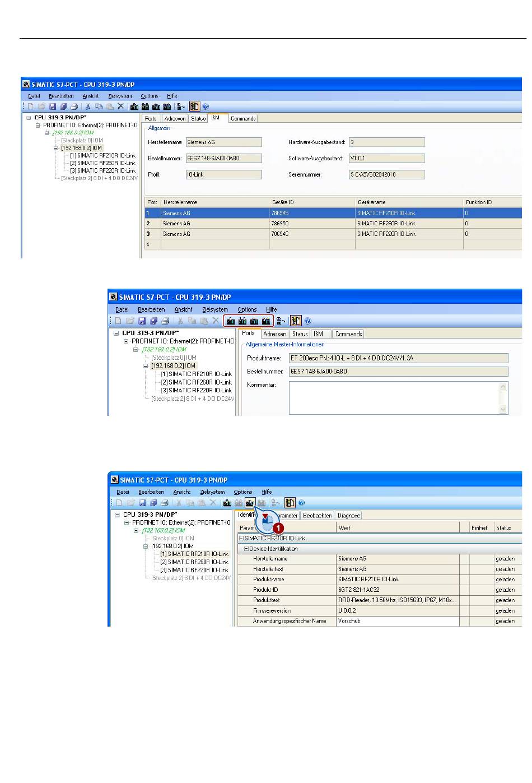This screenshot has height=783, width=532.
Task: Click the Gerätename column header
Action: (409, 202)
